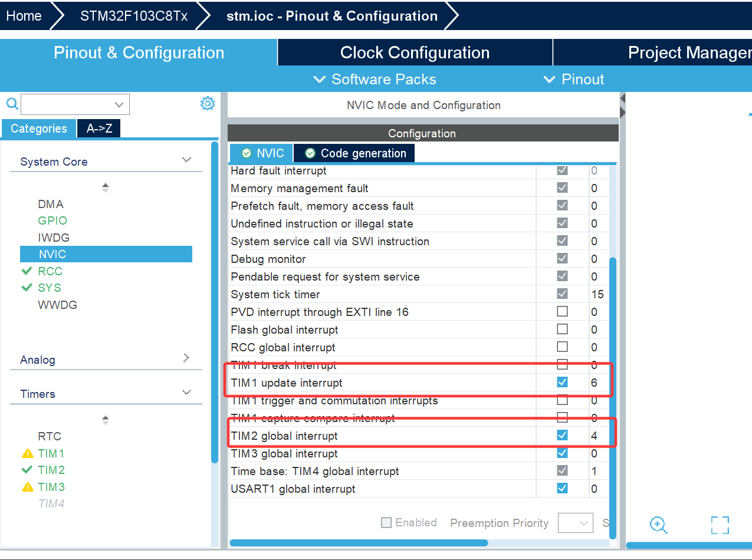Screen dimensions: 752x560
Task: Toggle the Enabled checkbox at the bottom
Action: (386, 522)
